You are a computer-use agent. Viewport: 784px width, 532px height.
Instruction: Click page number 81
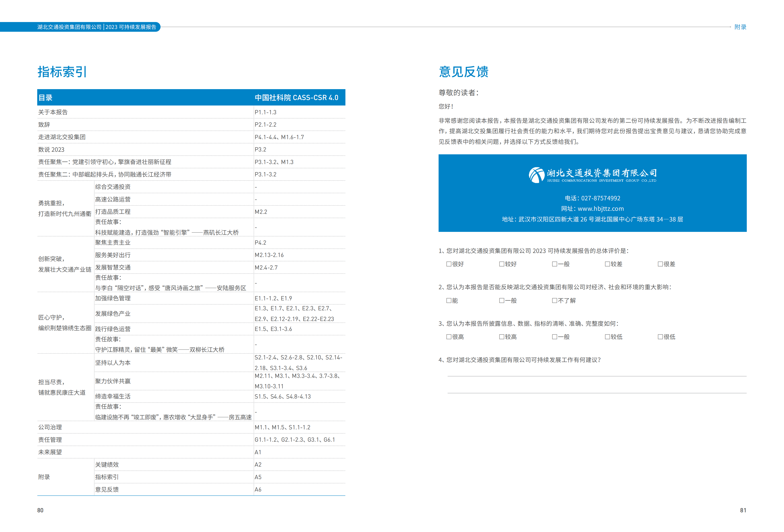point(743,510)
